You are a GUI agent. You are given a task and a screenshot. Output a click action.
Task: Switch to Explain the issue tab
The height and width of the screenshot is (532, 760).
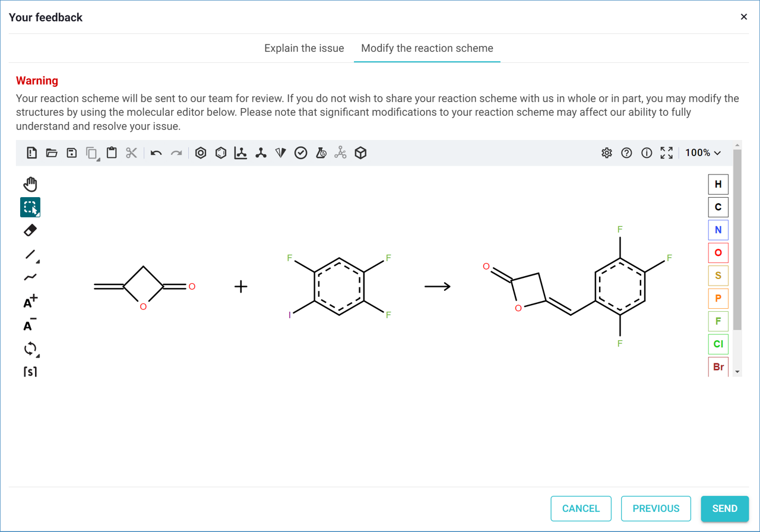point(304,48)
